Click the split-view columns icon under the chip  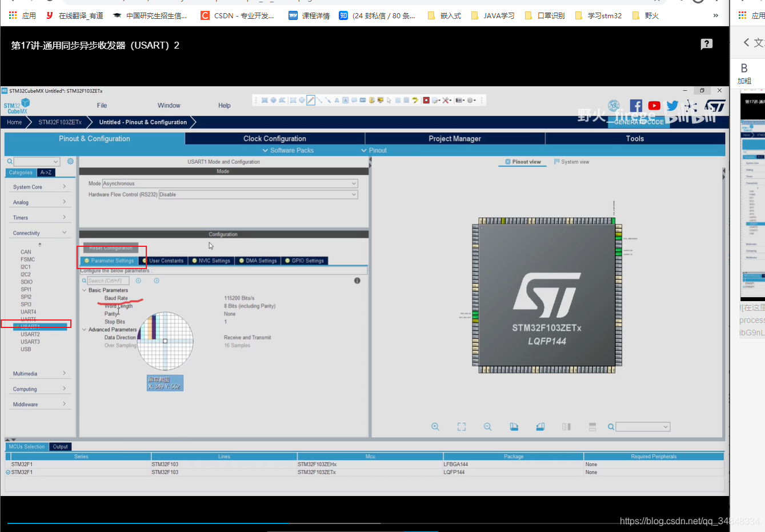click(566, 427)
